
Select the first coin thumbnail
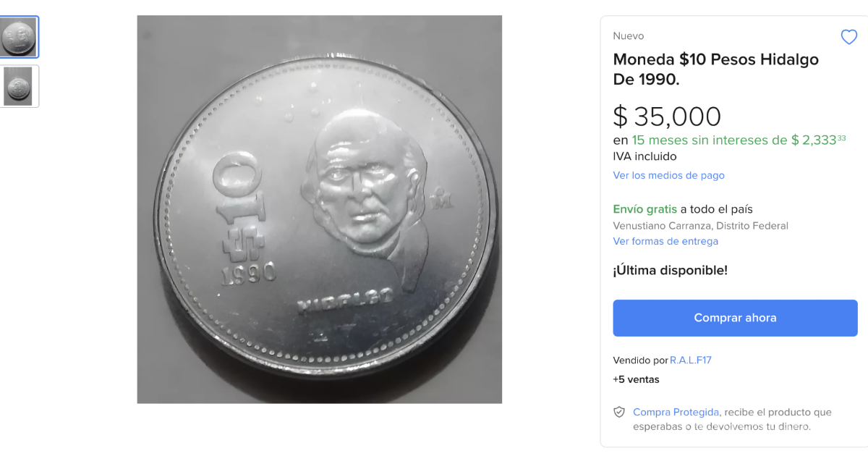point(18,37)
